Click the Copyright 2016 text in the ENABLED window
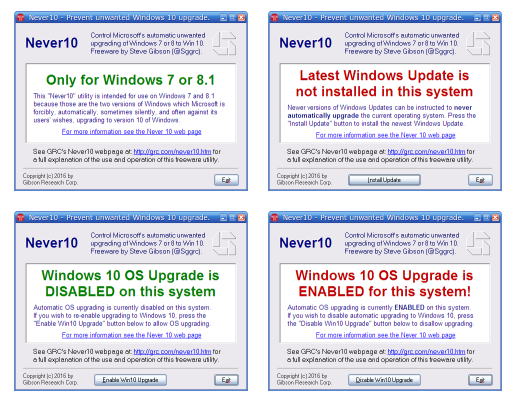 [304, 379]
